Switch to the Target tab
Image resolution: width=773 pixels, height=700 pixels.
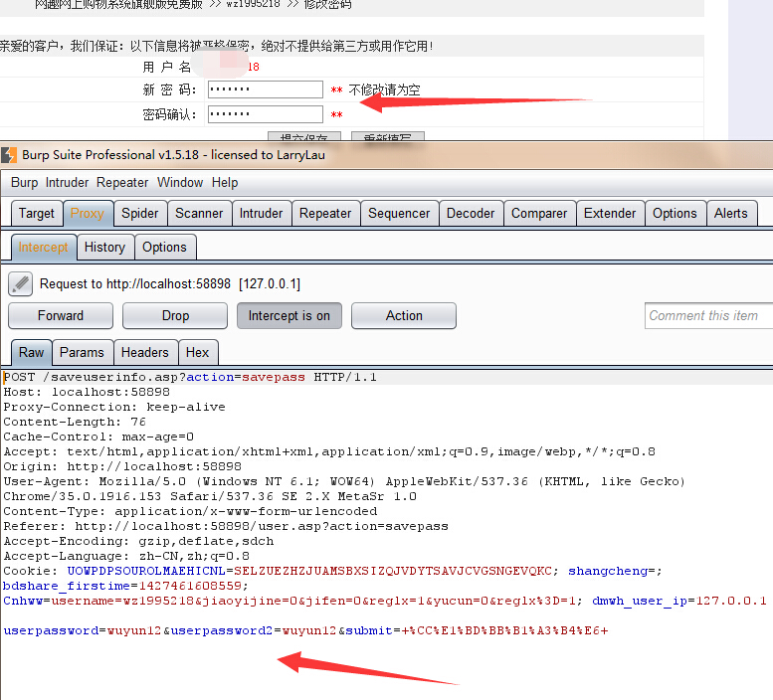37,214
